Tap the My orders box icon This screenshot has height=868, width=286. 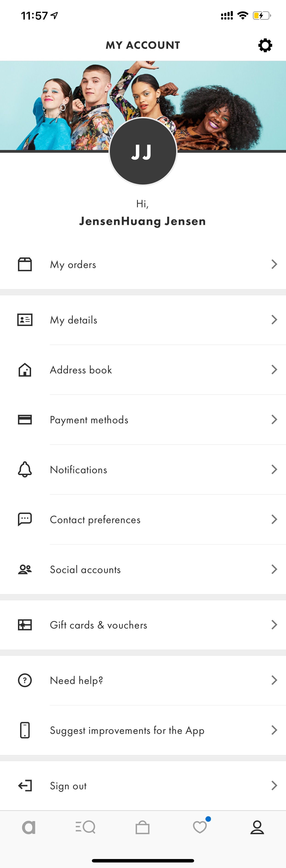(x=25, y=264)
